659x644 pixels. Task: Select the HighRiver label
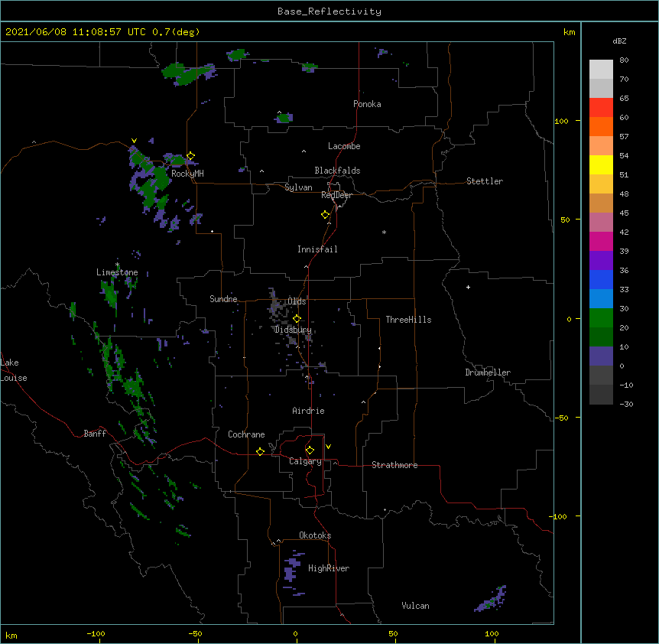point(329,568)
